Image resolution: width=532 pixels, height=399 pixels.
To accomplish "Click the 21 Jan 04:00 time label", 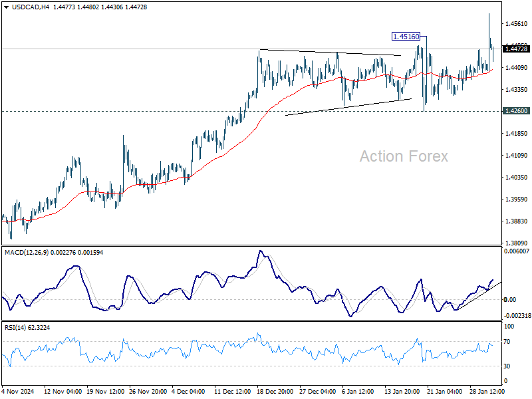I will coord(444,391).
